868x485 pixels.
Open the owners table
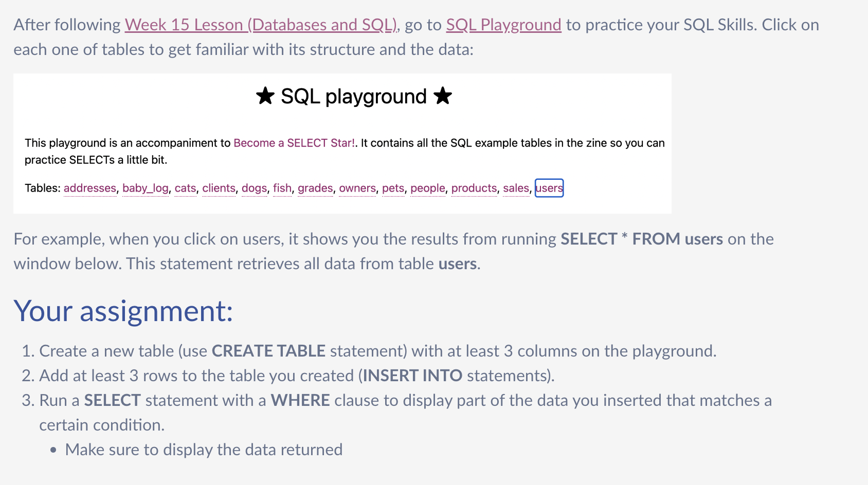(x=357, y=188)
